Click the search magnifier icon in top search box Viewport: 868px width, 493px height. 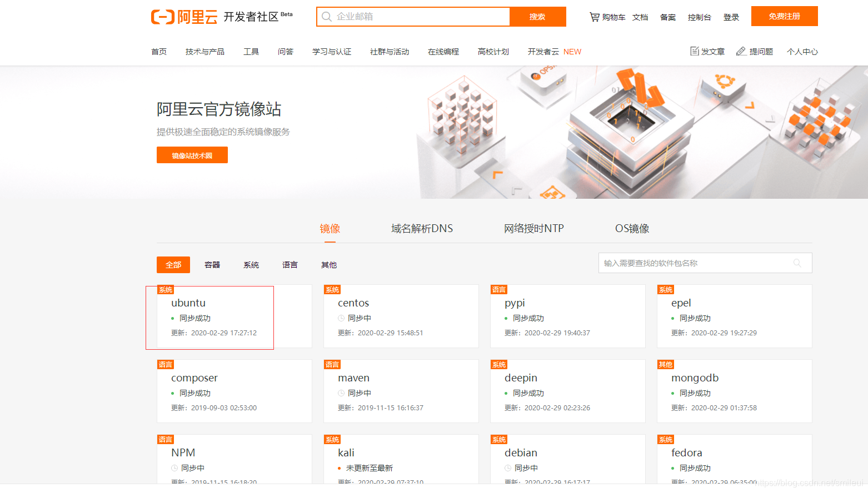pos(327,17)
